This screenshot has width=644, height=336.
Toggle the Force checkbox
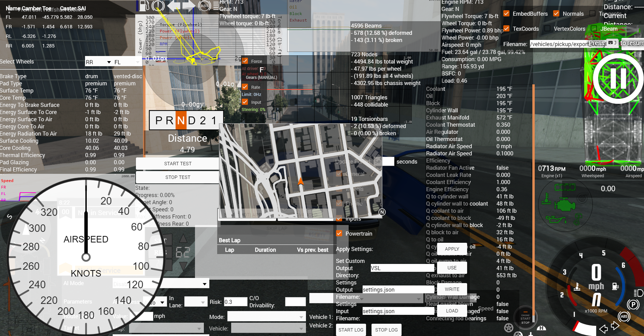(245, 61)
